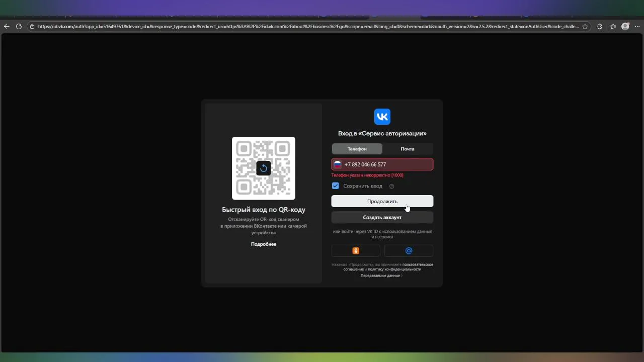
Task: Click the help icon beside Сохранить вход
Action: [391, 186]
